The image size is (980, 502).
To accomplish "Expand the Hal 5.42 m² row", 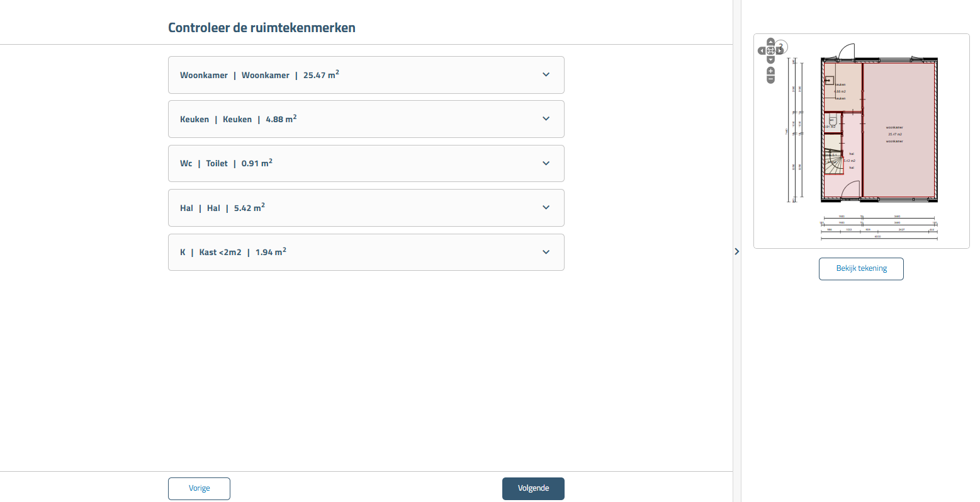I will (546, 208).
